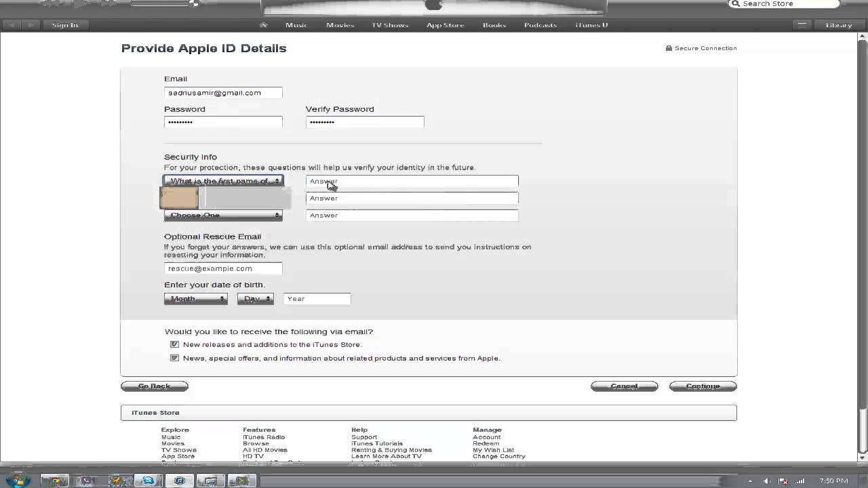
Task: Click the Password input field
Action: [x=223, y=122]
